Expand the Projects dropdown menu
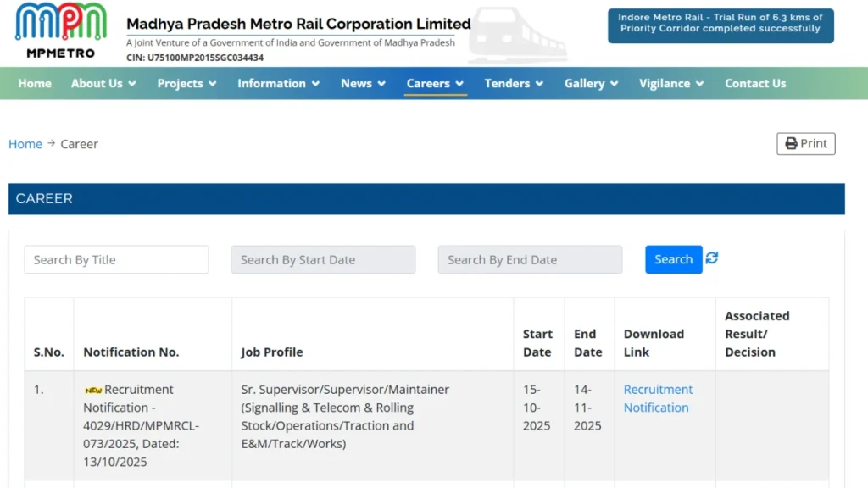 [x=186, y=83]
